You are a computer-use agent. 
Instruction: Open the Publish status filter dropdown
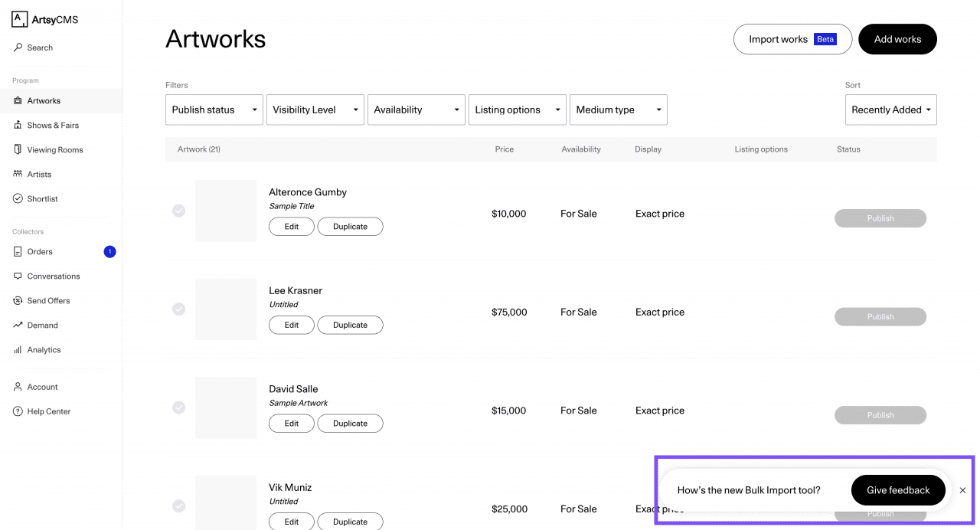click(214, 110)
